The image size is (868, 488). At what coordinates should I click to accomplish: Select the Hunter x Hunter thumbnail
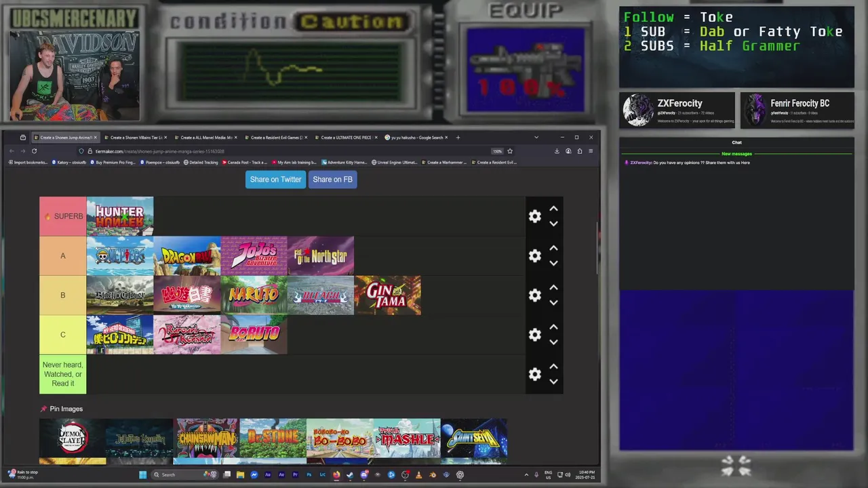120,216
